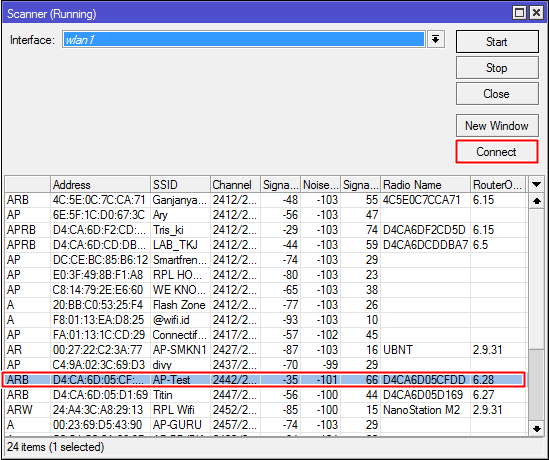Image resolution: width=549 pixels, height=460 pixels.
Task: Click the Close button
Action: tap(497, 93)
